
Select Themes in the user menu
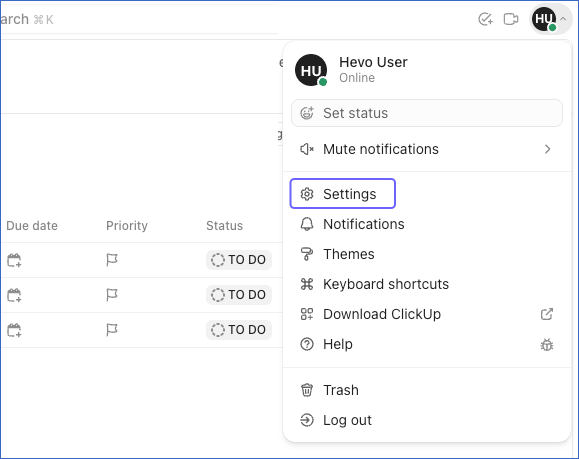[x=427, y=254]
